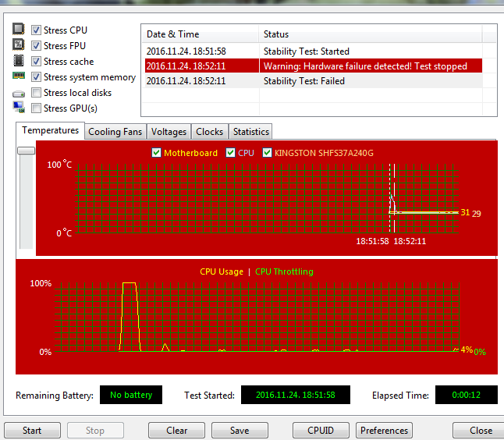Image resolution: width=504 pixels, height=440 pixels.
Task: Clear the stability test log
Action: [176, 430]
